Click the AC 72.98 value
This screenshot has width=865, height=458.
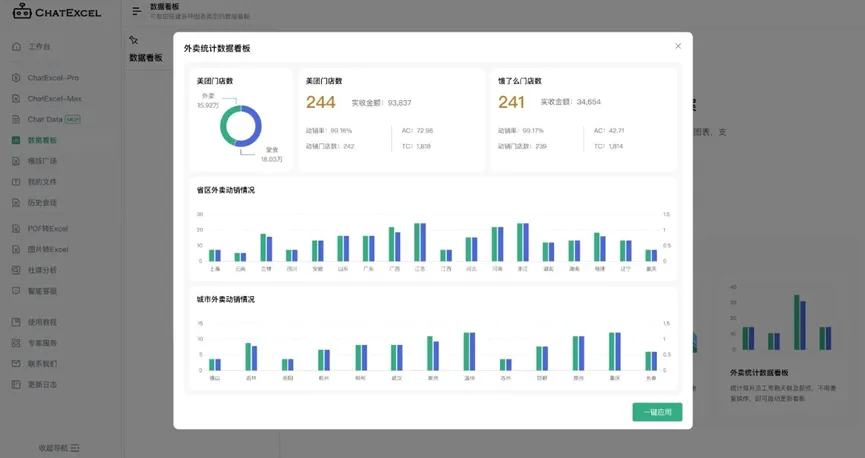click(x=417, y=131)
